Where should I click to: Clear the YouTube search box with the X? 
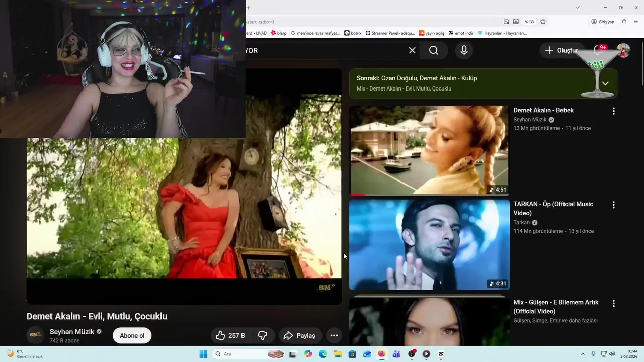point(412,50)
